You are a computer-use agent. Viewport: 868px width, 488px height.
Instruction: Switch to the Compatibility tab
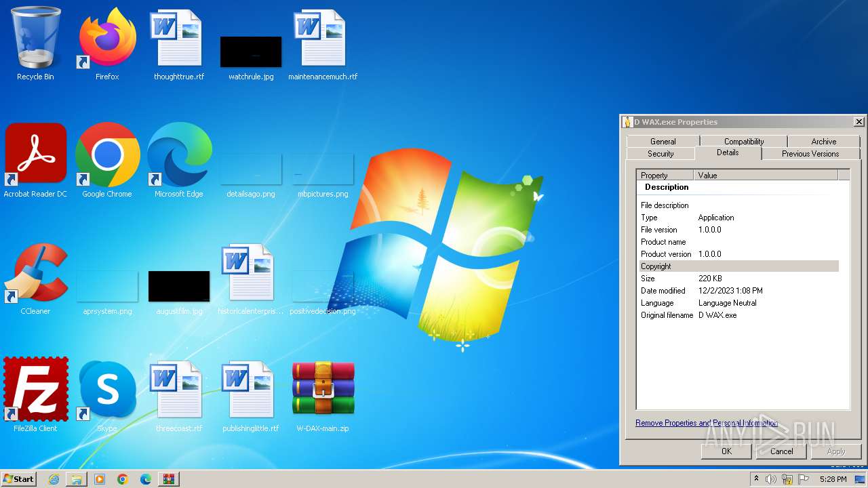pos(744,142)
